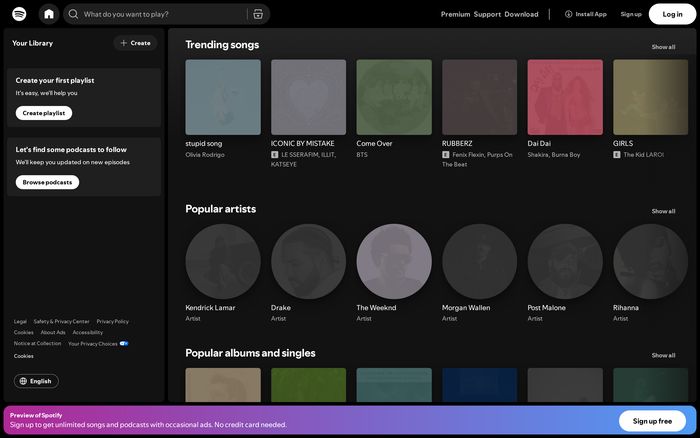Open Morgan Wallen artist picture
The image size is (700, 438).
[479, 261]
